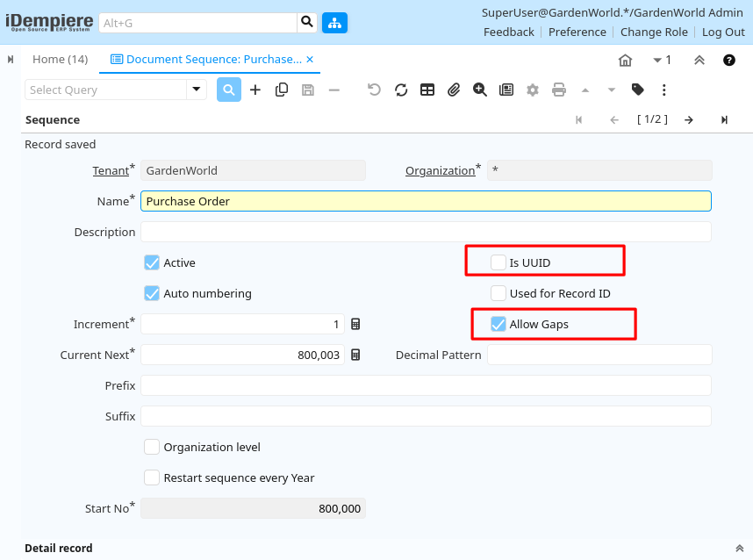Image resolution: width=753 pixels, height=560 pixels.
Task: Check the Used for Record ID box
Action: click(498, 293)
